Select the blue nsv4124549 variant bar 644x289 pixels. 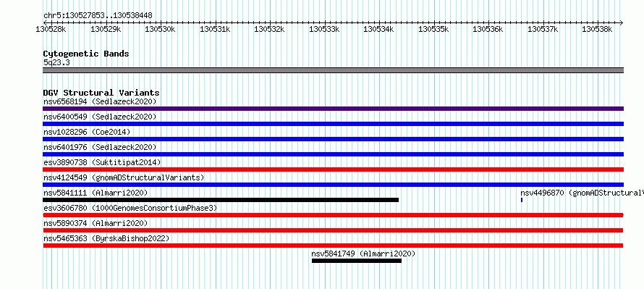click(333, 185)
